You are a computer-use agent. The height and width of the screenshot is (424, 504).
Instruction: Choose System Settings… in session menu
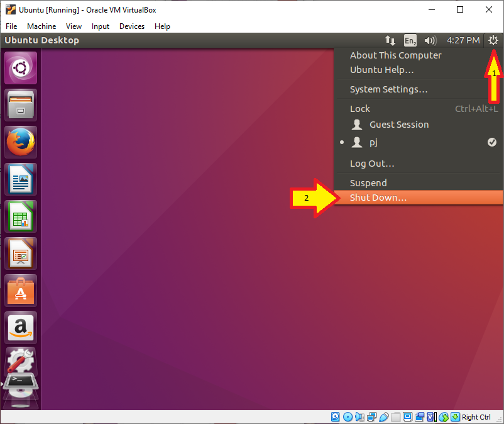(418, 89)
